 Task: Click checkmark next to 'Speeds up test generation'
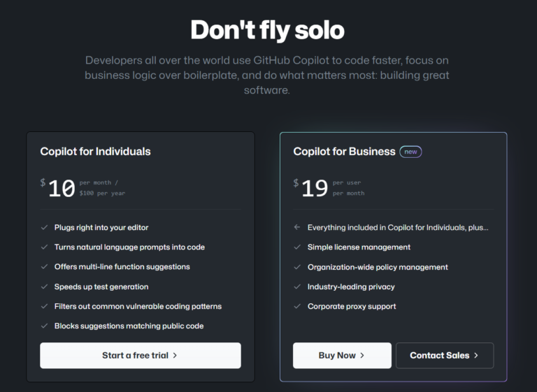[44, 286]
